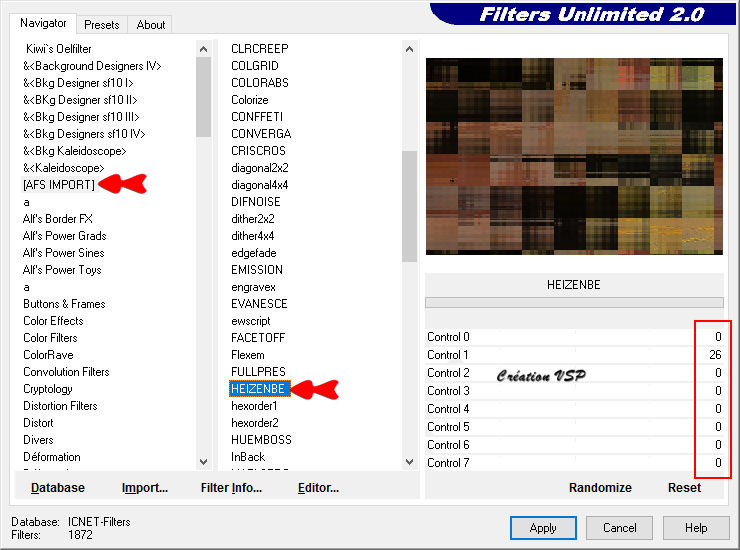Select the Navigator tab
The image size is (740, 550).
tap(43, 23)
